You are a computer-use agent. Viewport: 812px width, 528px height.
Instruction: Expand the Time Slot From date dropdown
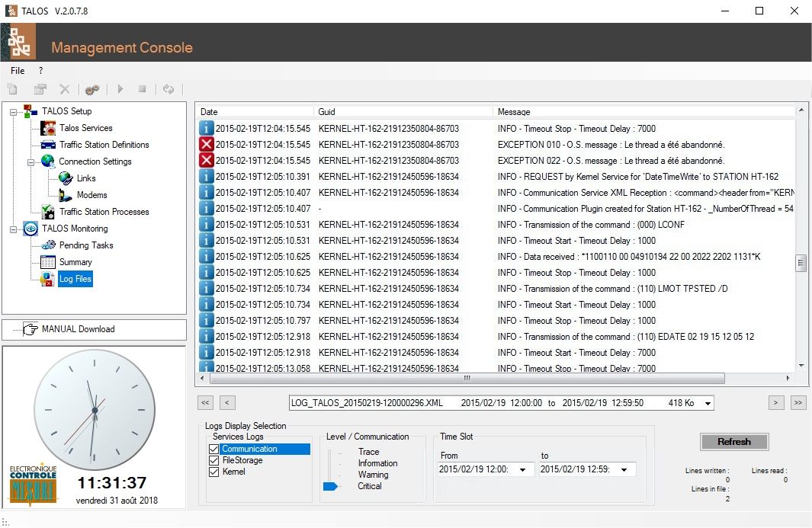tap(523, 469)
